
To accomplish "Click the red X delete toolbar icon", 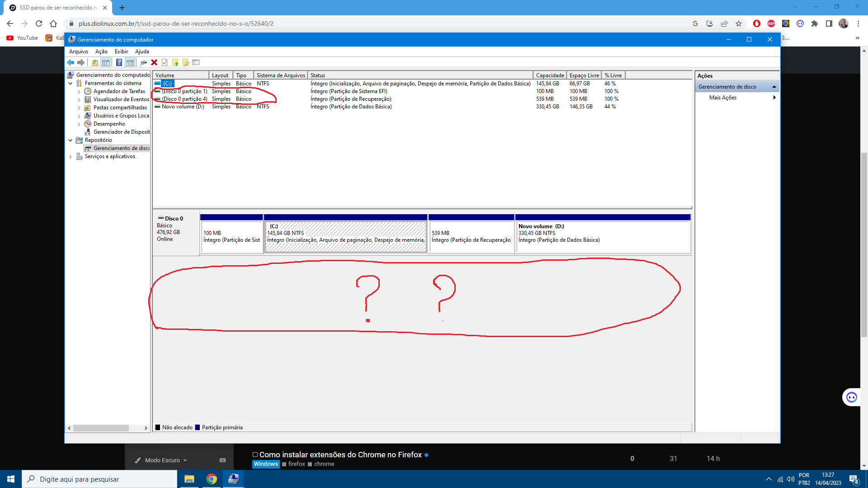I will click(x=154, y=62).
